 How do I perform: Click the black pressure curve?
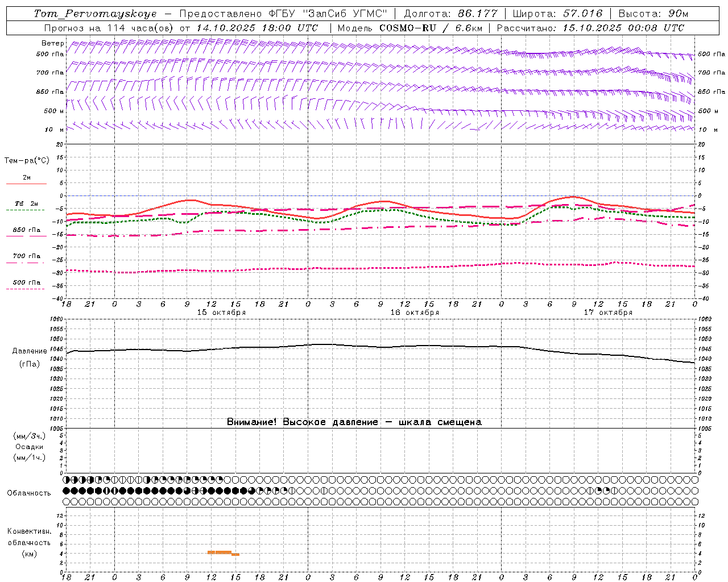pyautogui.click(x=381, y=347)
